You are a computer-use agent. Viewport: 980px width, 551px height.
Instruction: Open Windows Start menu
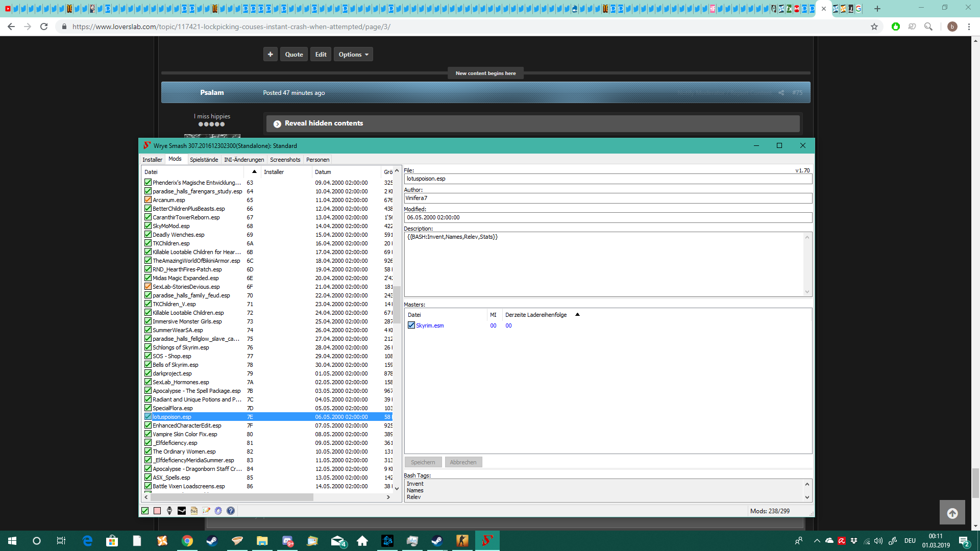pyautogui.click(x=12, y=541)
